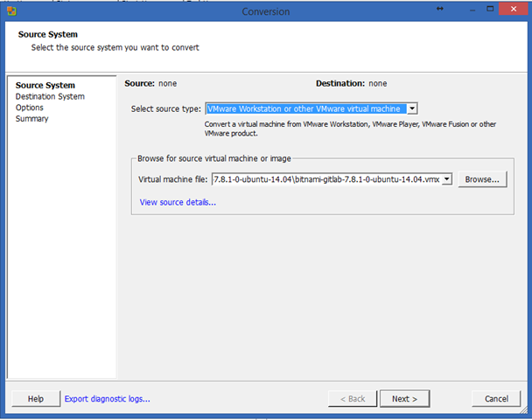Open the Export diagnostic logs link
This screenshot has height=420, width=532.
pyautogui.click(x=108, y=399)
